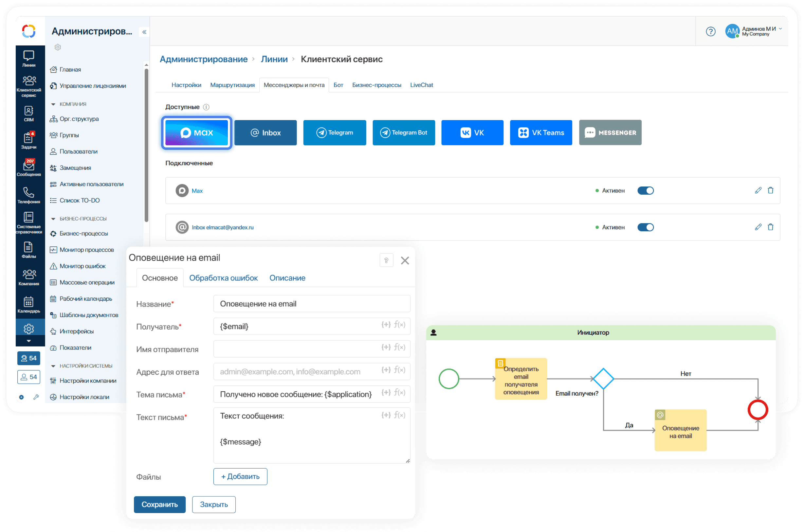Click the Messages icon with 207 badge

click(28, 168)
